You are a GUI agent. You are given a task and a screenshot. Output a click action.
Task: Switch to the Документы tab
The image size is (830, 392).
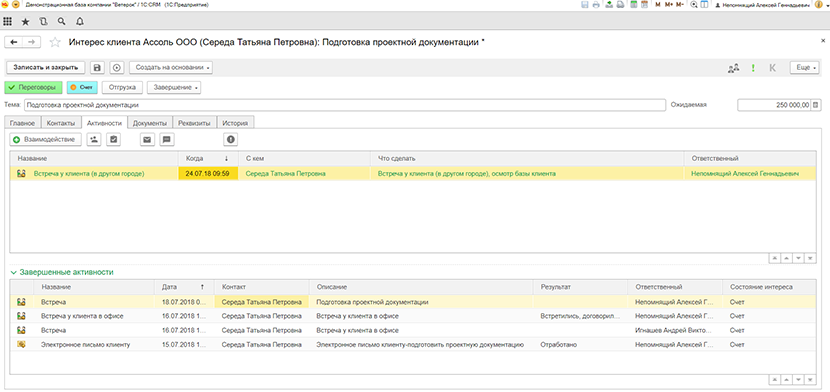pyautogui.click(x=150, y=123)
